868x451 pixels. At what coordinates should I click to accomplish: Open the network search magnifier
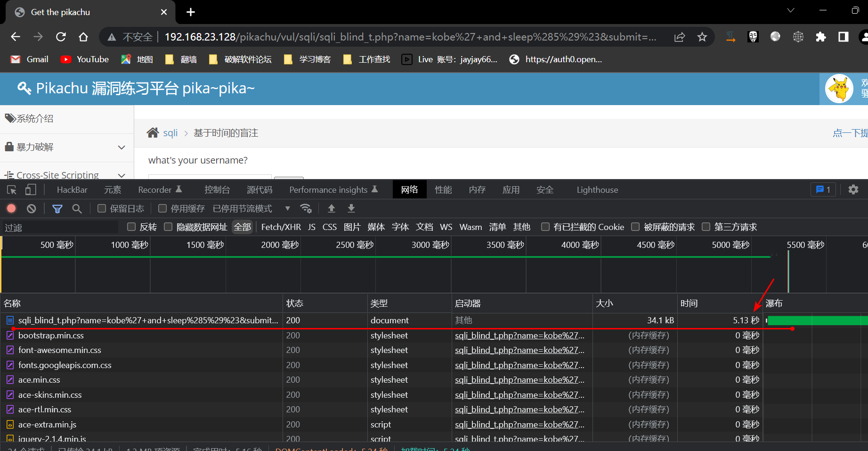point(77,208)
